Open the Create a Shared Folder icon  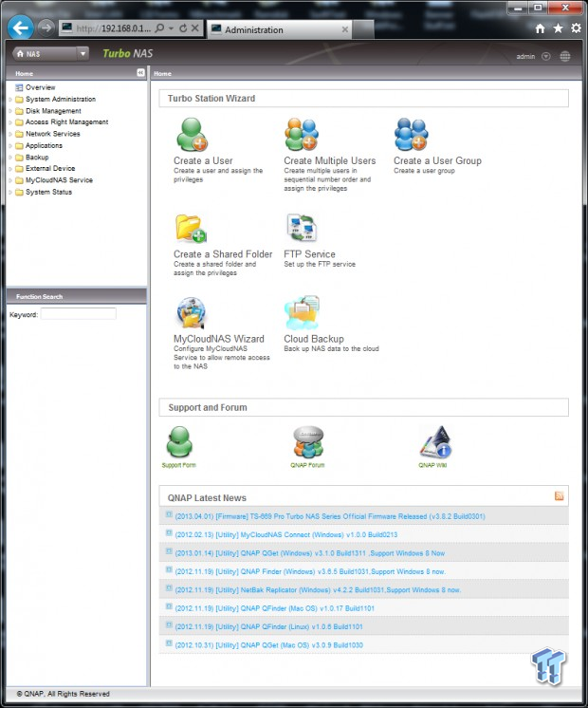pyautogui.click(x=192, y=229)
